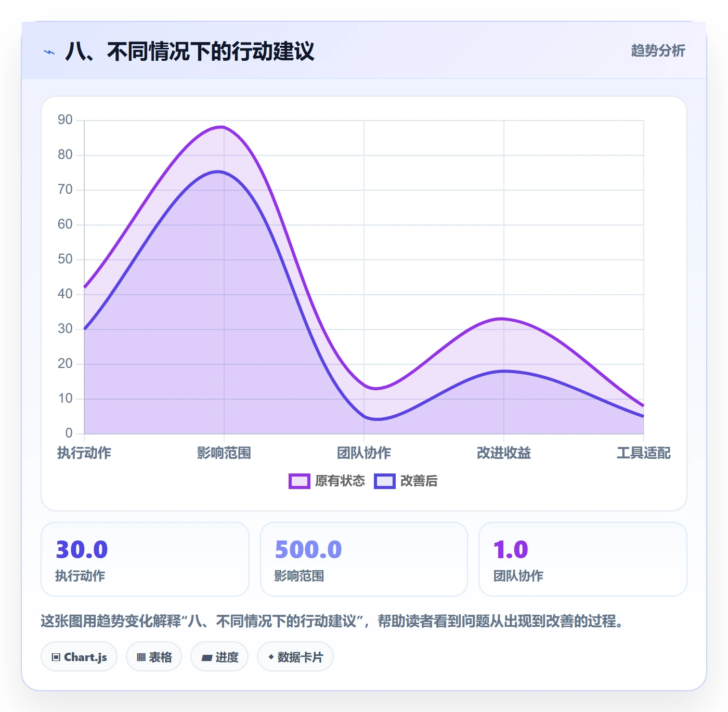Open the 1.0 团队协作 stat card
Screen dimensions: 728x712
pyautogui.click(x=583, y=559)
